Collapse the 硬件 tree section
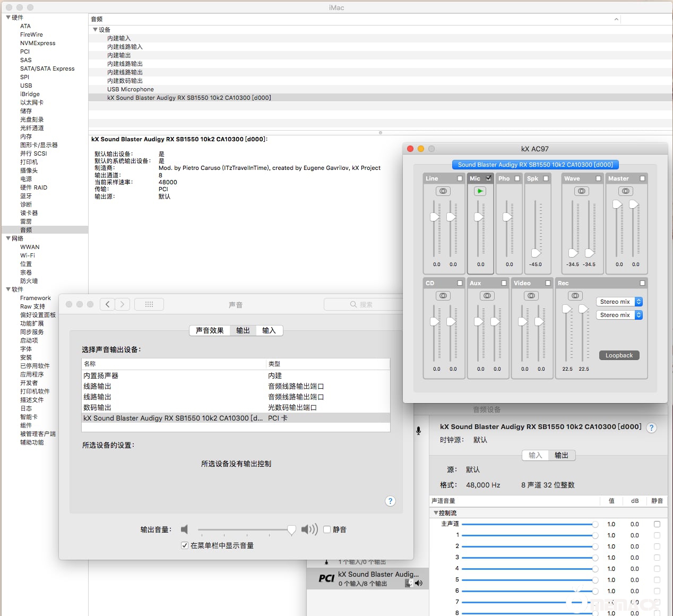 pyautogui.click(x=8, y=18)
